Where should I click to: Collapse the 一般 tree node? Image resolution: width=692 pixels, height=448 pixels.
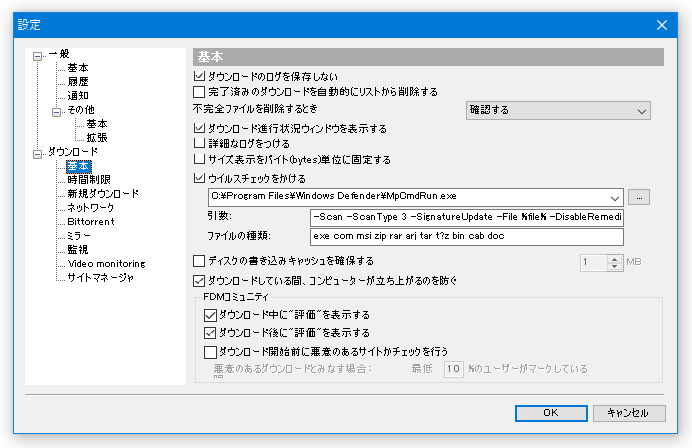pos(38,56)
